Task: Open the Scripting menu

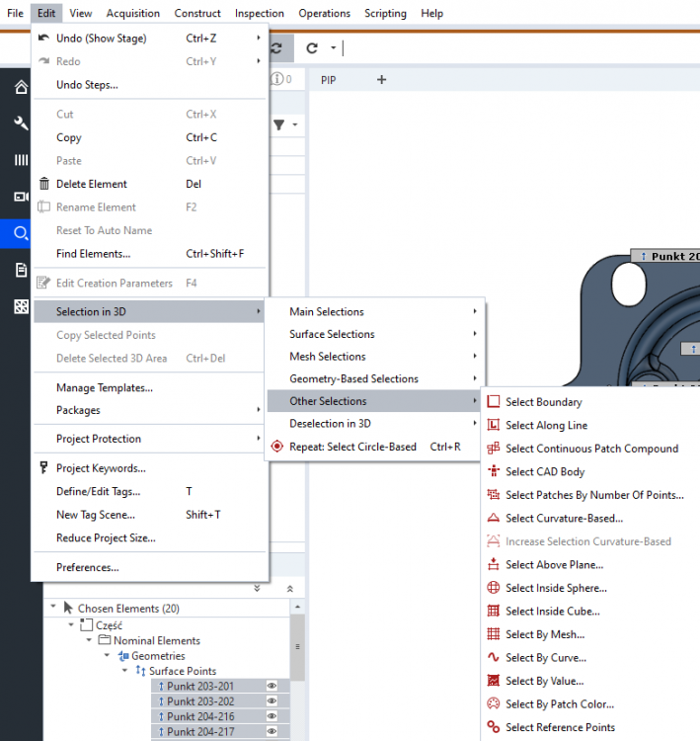Action: click(x=385, y=13)
